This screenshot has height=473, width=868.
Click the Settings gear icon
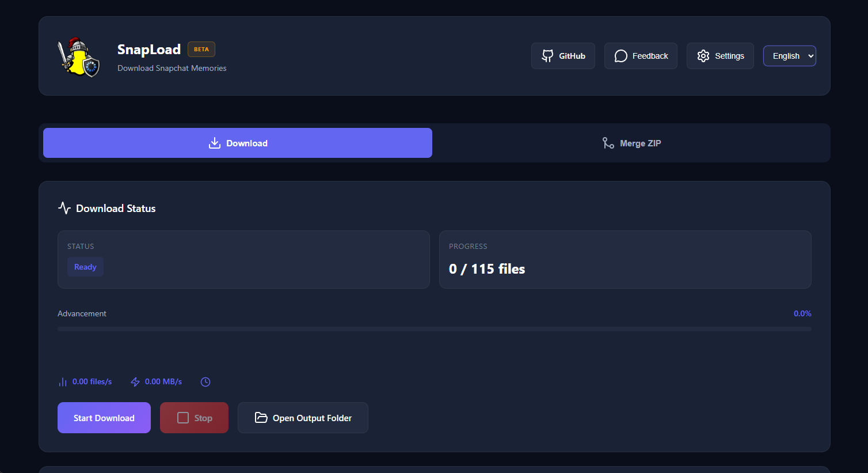point(703,56)
